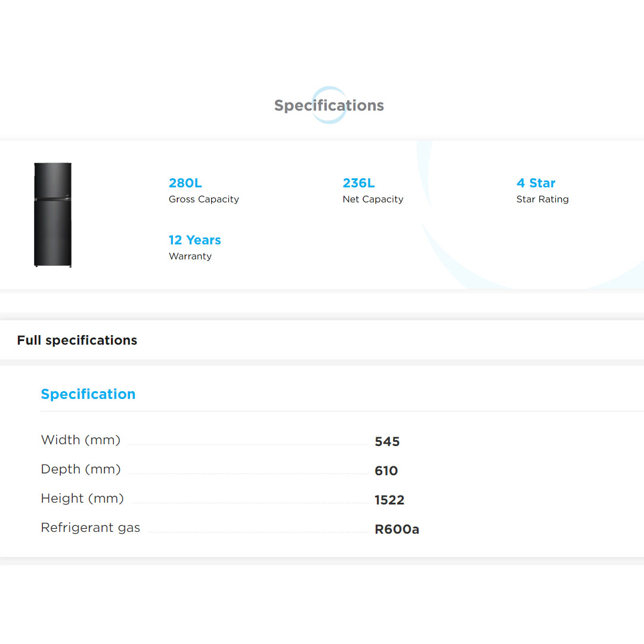Select the Star Rating label
Screen dimensions: 644x644
pos(542,200)
